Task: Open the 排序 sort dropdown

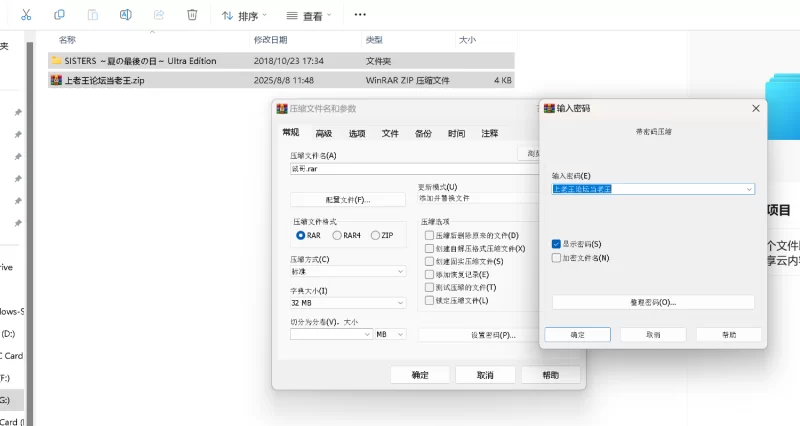Action: point(244,16)
